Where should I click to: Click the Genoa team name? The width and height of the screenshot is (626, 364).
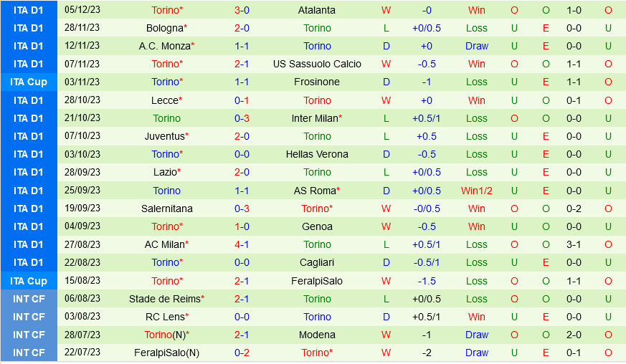[317, 226]
